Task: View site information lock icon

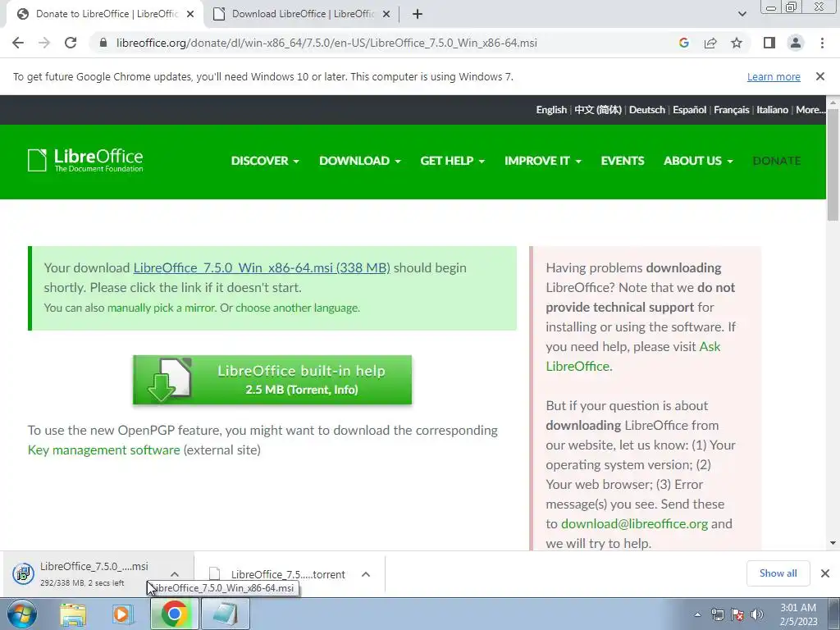Action: click(103, 43)
